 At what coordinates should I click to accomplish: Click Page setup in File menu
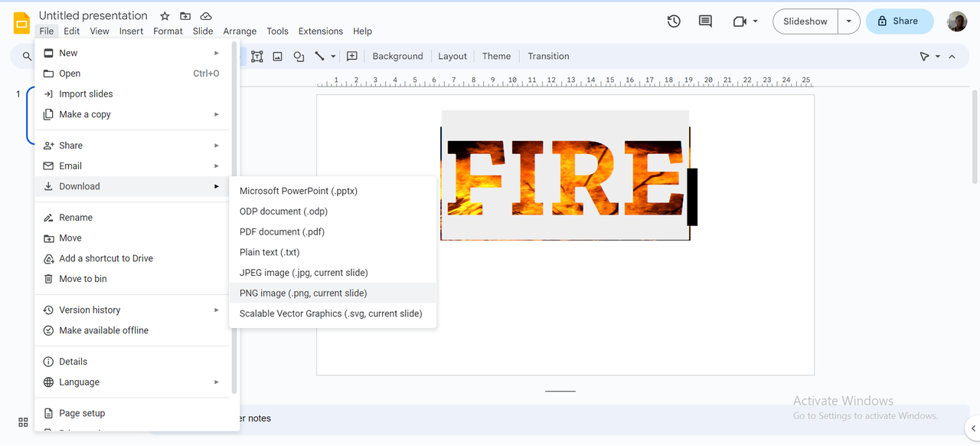click(x=132, y=413)
